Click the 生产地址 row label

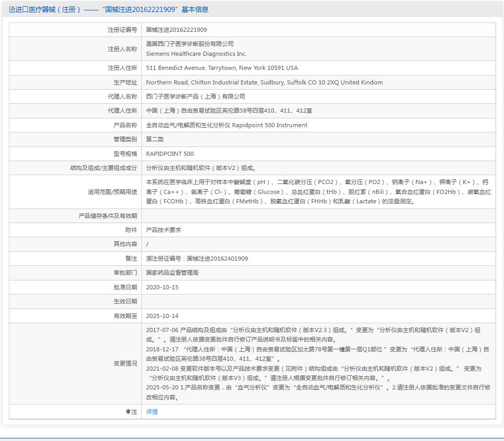click(x=125, y=82)
